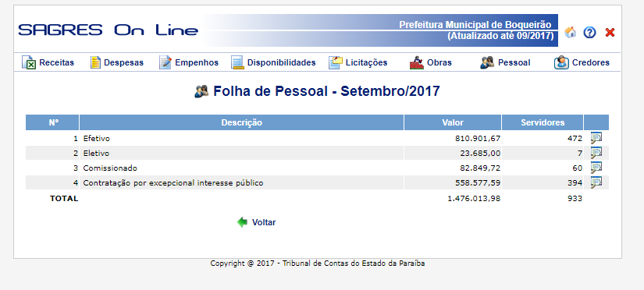Click the Receitas spreadsheet icon
The image size is (644, 290).
click(x=29, y=62)
